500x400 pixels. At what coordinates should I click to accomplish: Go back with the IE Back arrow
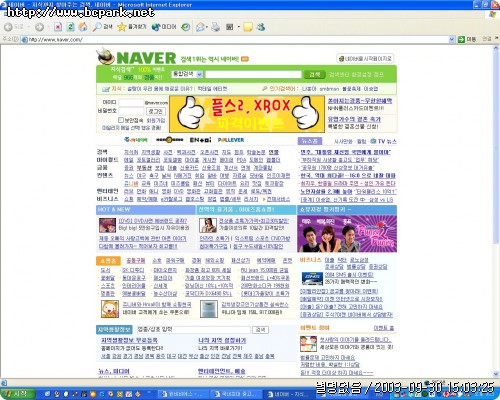8,27
